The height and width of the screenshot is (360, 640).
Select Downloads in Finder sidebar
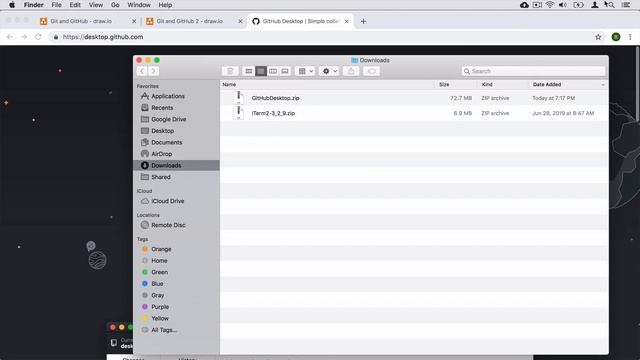click(x=176, y=165)
